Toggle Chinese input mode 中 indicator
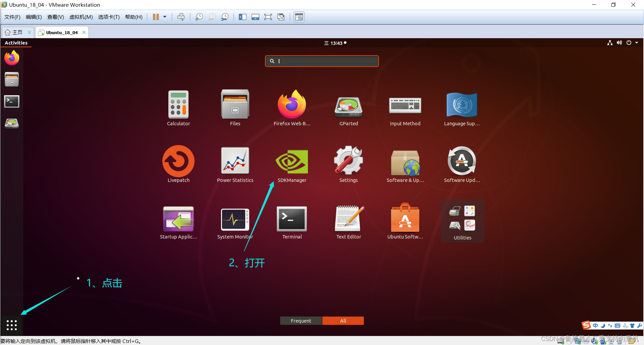 [x=595, y=326]
